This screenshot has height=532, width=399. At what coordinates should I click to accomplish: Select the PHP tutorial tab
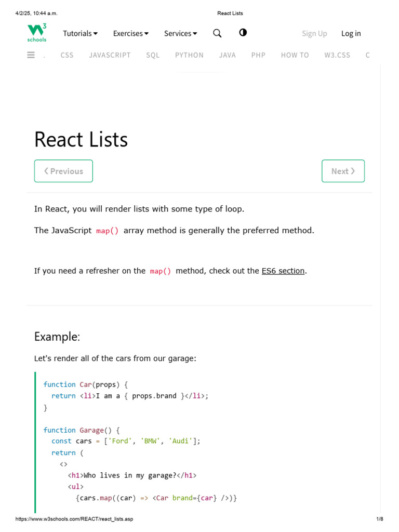[258, 55]
